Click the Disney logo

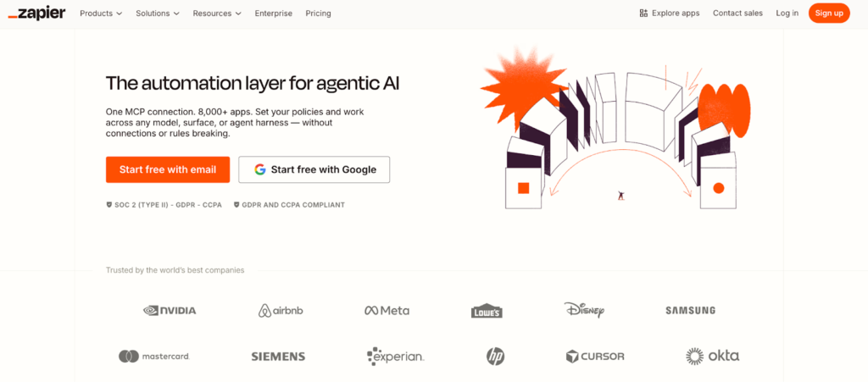point(585,309)
